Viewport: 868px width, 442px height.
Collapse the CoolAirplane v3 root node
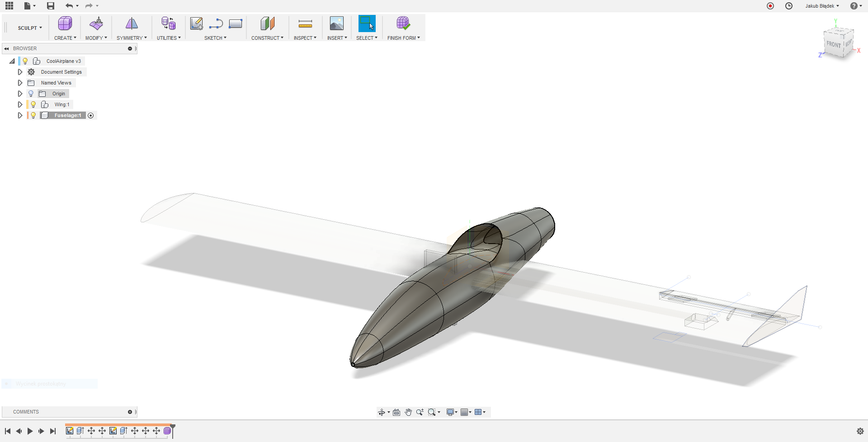12,61
